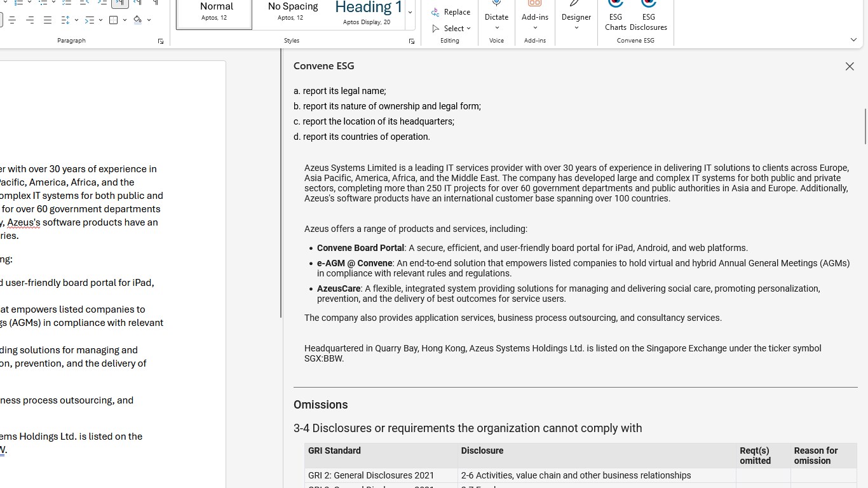Image resolution: width=868 pixels, height=488 pixels.
Task: Click the Justify alignment icon
Action: [48, 20]
